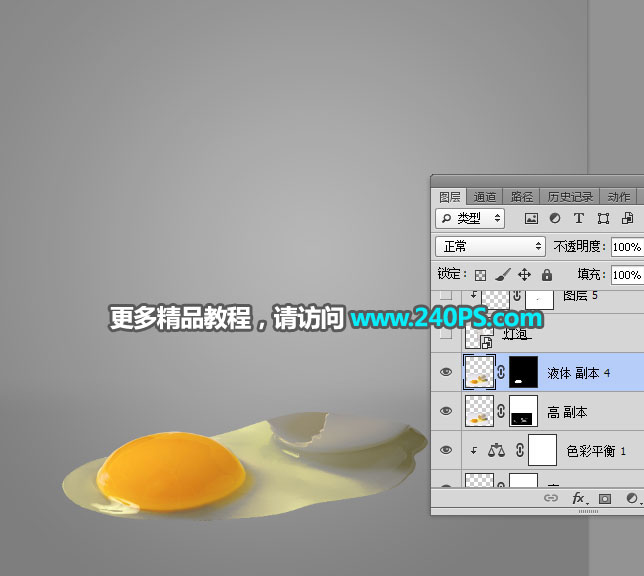The image size is (644, 576).
Task: Filter layers by smart object icon
Action: coord(627,219)
